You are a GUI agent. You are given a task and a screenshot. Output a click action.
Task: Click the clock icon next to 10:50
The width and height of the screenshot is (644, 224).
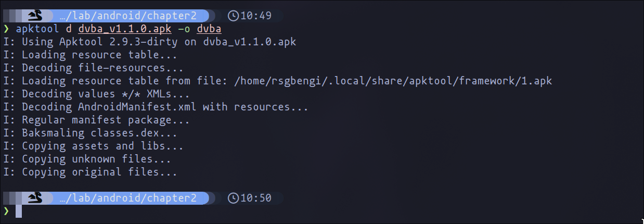coord(233,198)
